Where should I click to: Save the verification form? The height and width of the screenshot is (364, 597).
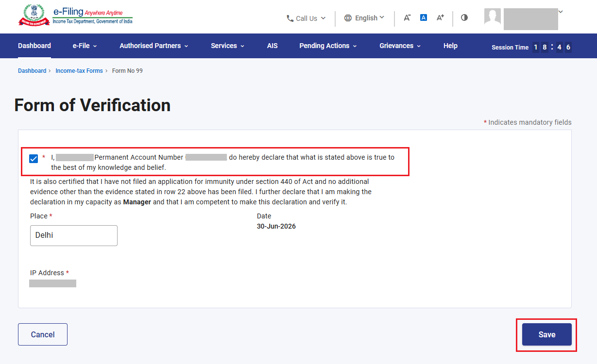pos(547,334)
